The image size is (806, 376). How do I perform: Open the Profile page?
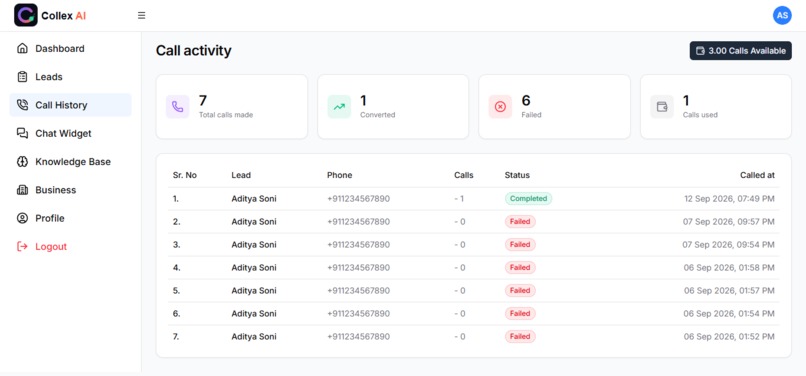tap(70, 218)
